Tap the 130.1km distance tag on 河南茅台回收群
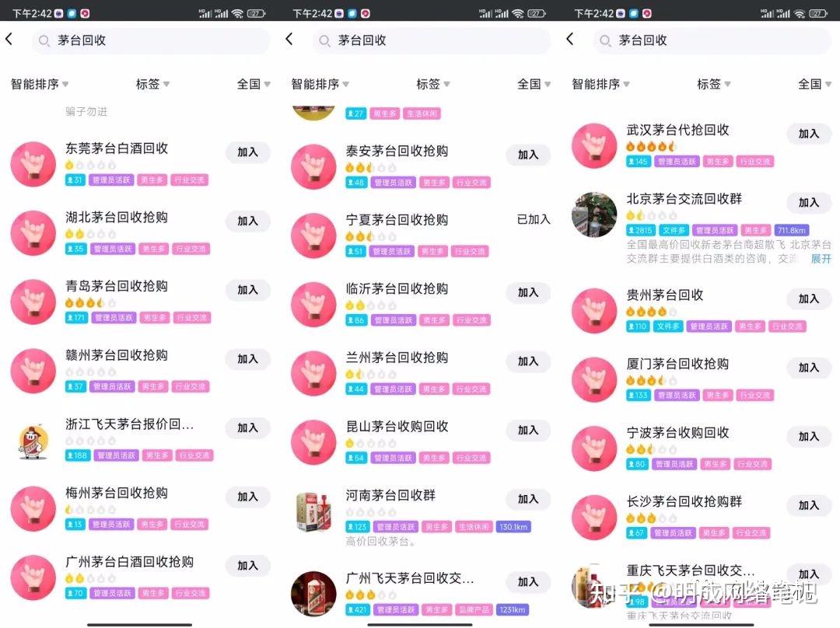This screenshot has width=840, height=628. [513, 527]
